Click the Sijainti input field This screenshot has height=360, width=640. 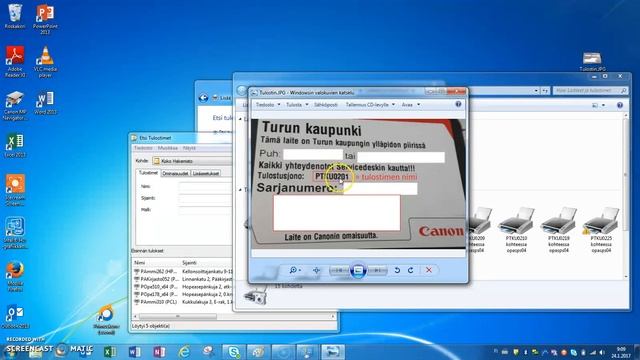[x=205, y=198]
